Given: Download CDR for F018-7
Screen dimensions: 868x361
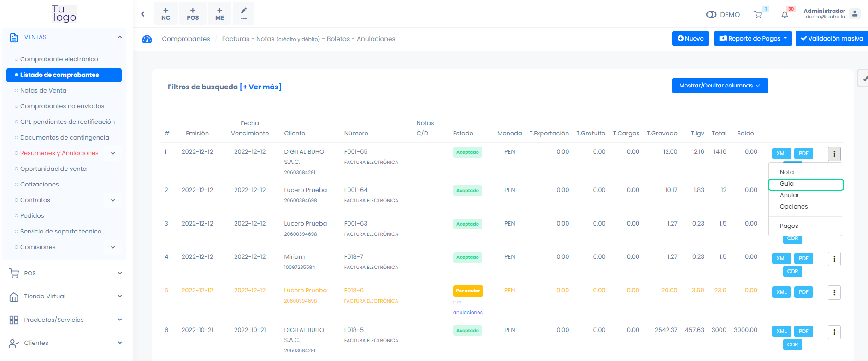Looking at the screenshot, I should (792, 271).
